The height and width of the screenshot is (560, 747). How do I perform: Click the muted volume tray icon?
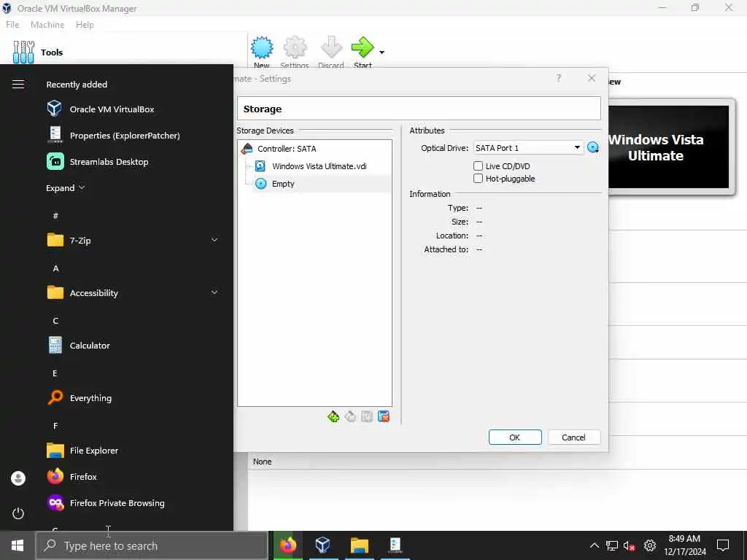coord(630,545)
